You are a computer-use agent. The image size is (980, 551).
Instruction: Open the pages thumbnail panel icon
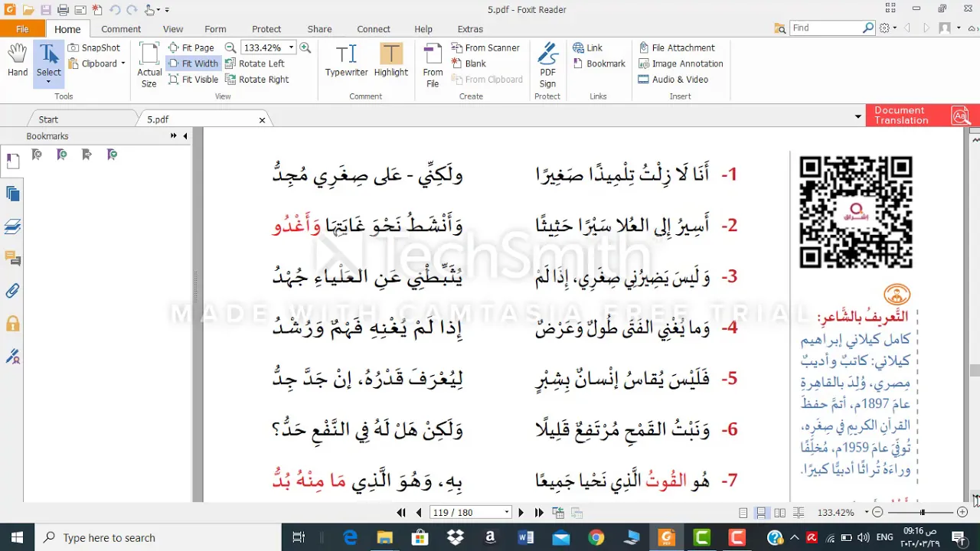pos(12,161)
